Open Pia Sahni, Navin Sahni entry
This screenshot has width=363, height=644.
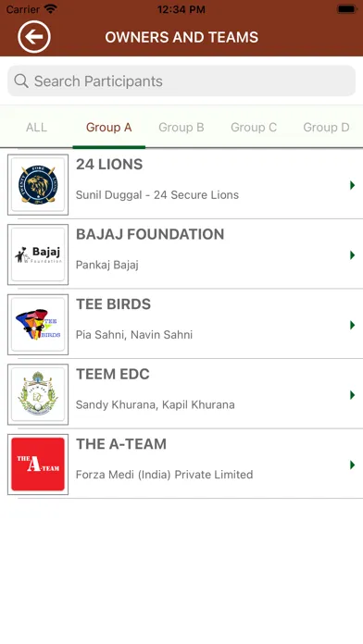134,335
